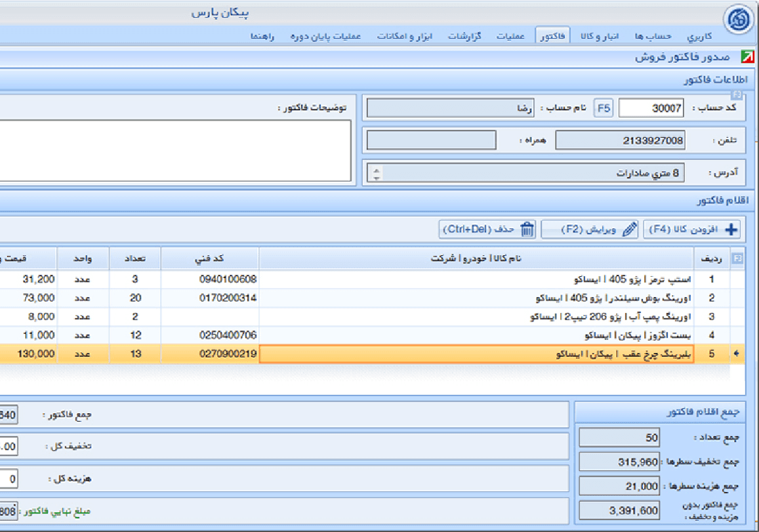Image resolution: width=759 pixels, height=532 pixels.
Task: Click the جمع تخفيف سطرها field 315,960
Action: coord(619,462)
